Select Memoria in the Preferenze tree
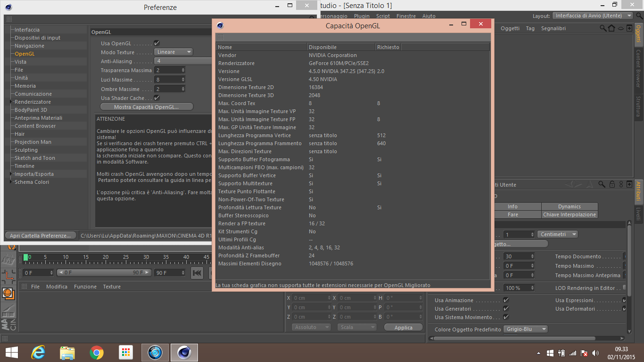The height and width of the screenshot is (362, 644). (x=25, y=86)
